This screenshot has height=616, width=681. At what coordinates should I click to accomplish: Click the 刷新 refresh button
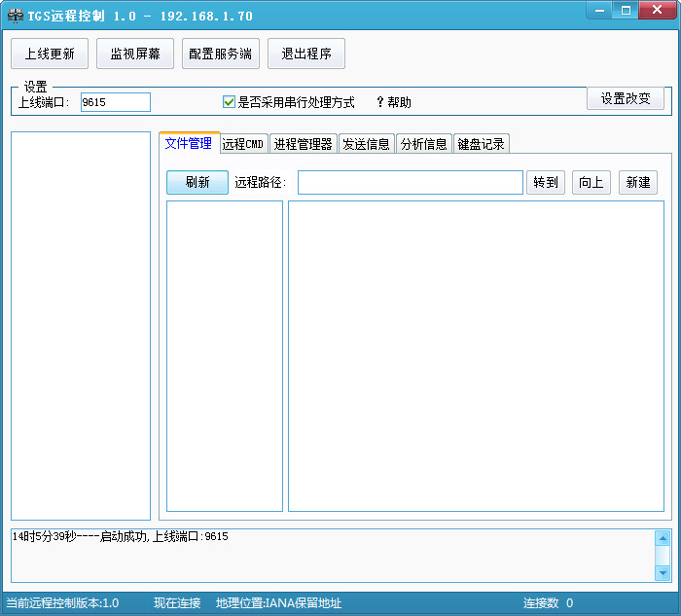click(197, 182)
